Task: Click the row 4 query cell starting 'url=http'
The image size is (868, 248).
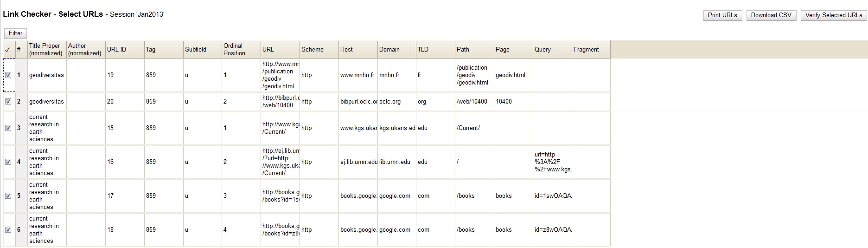Action: pyautogui.click(x=552, y=162)
